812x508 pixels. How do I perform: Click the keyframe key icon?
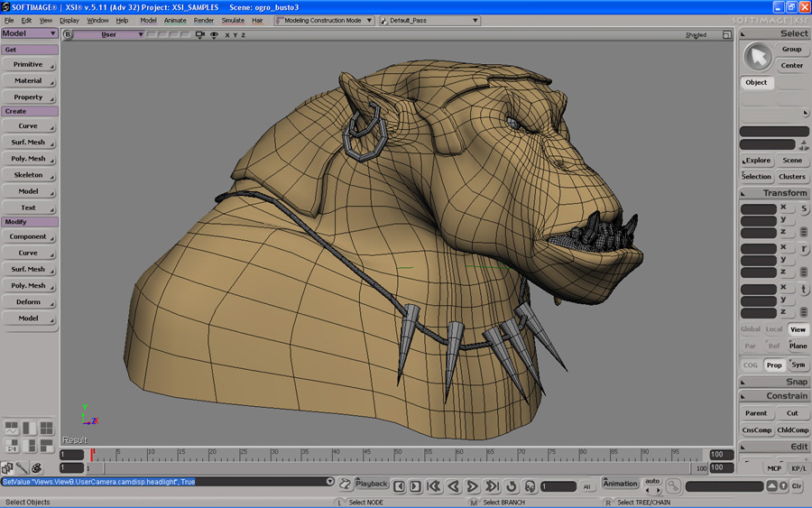tap(672, 485)
